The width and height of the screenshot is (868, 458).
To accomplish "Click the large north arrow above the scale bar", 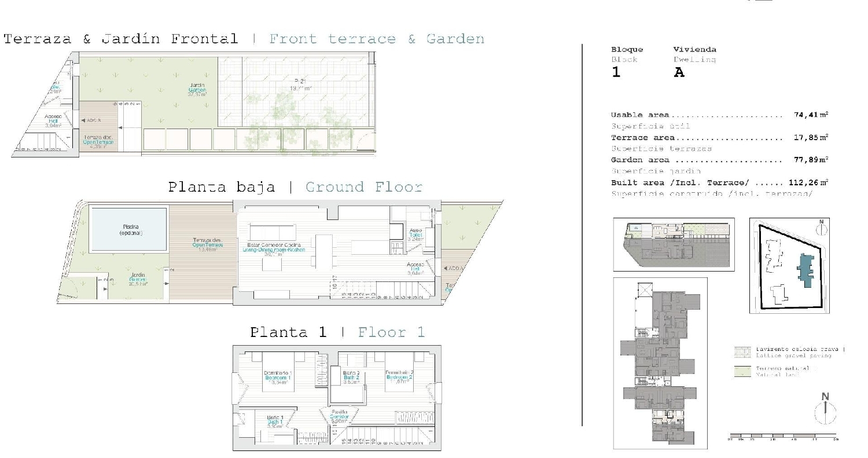I will pyautogui.click(x=825, y=409).
